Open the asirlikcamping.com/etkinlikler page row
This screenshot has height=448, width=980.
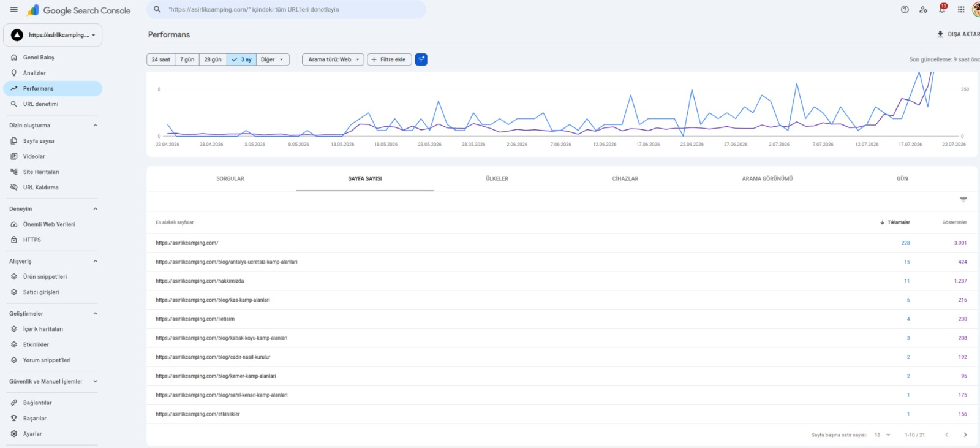pos(562,414)
